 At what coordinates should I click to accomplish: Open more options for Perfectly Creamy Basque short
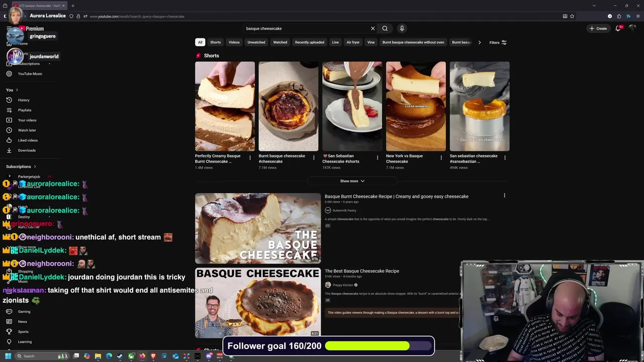click(x=250, y=158)
